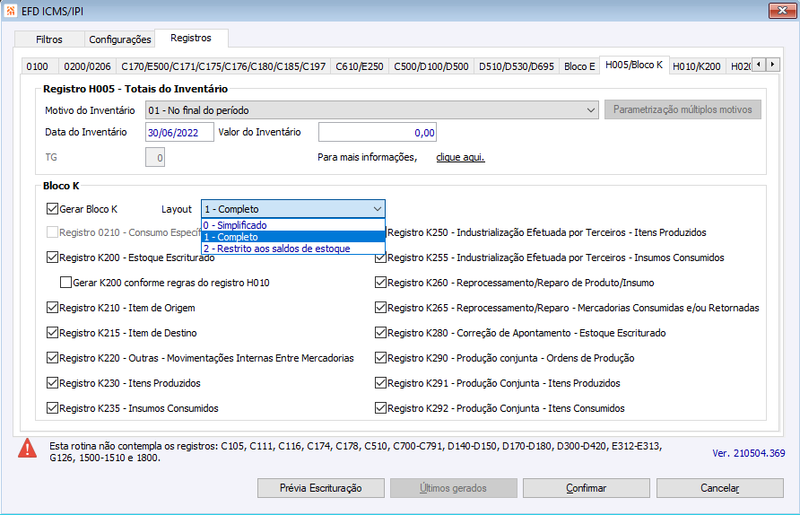Screen dimensions: 800x515
Task: Open the clique aqui link
Action: pyautogui.click(x=460, y=157)
